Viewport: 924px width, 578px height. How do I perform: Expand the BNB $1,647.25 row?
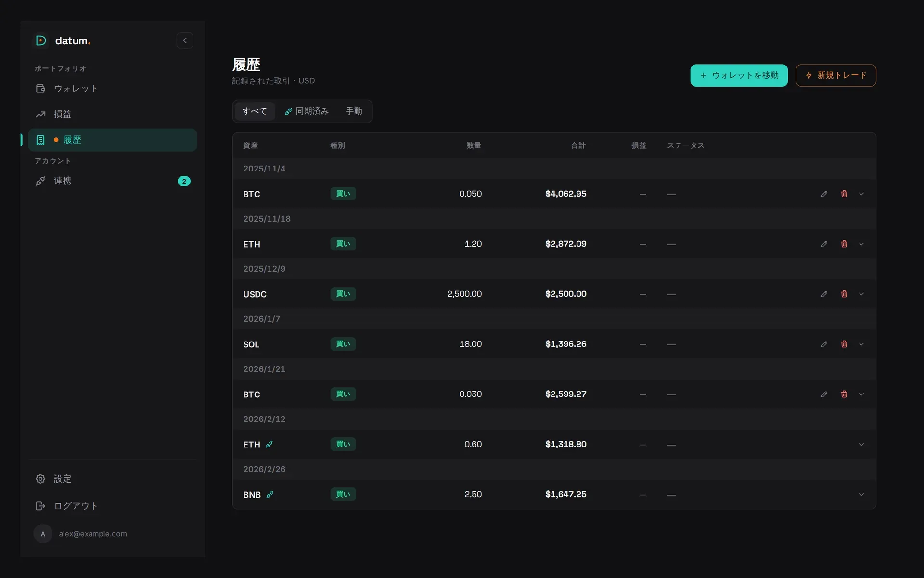click(861, 495)
